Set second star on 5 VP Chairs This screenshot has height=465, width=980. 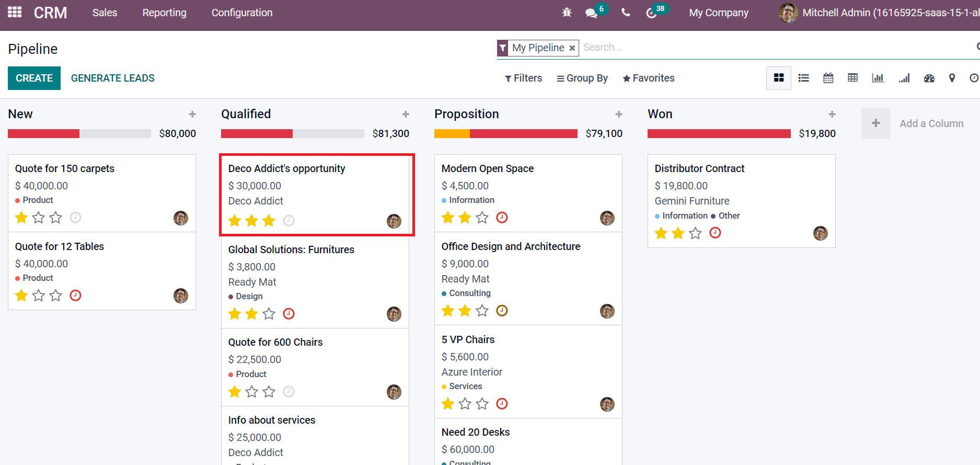pos(465,403)
